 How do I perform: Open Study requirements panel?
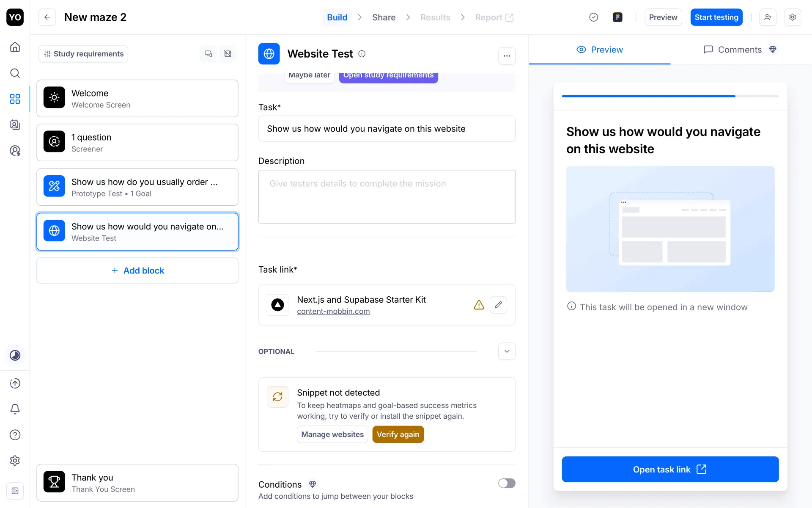(x=83, y=54)
